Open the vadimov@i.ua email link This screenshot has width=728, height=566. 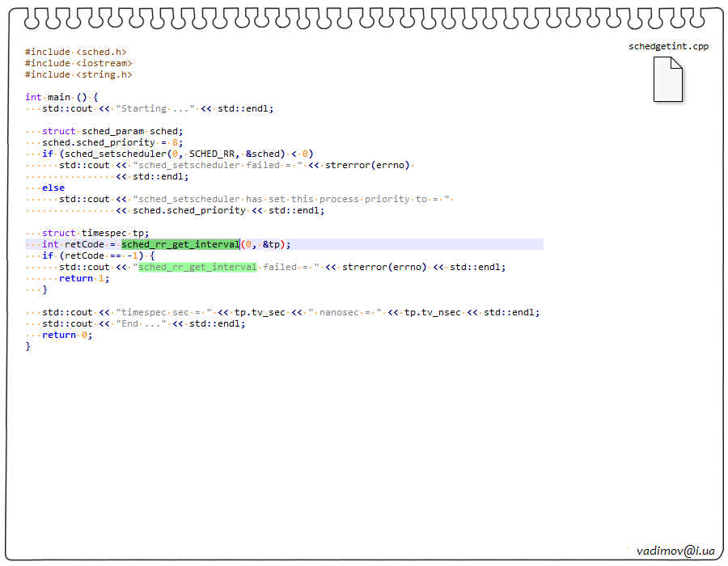pyautogui.click(x=675, y=551)
